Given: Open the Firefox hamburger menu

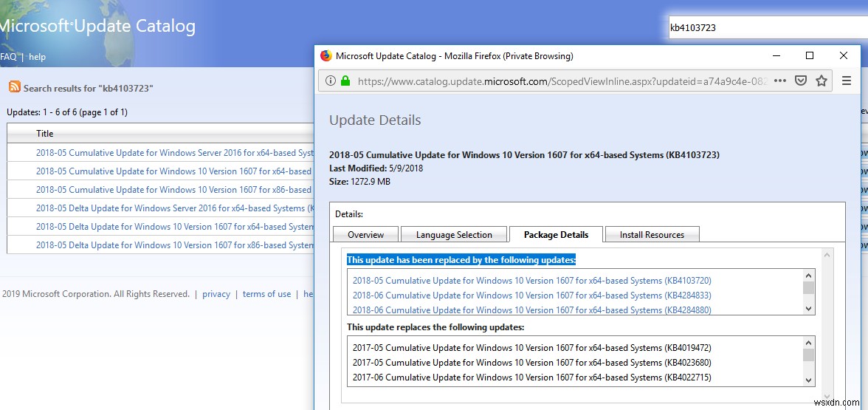Looking at the screenshot, I should point(847,81).
